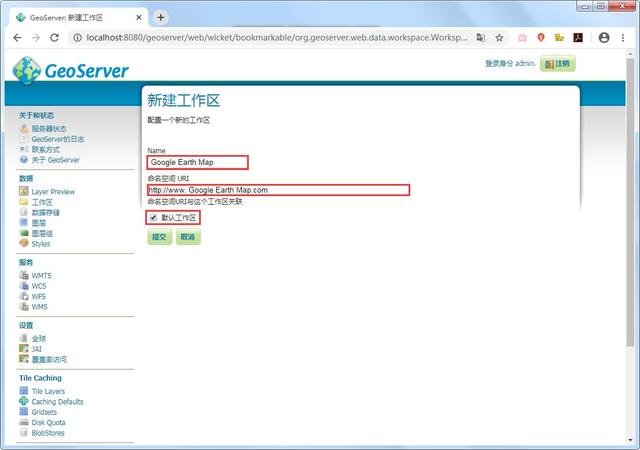
Task: Click the Gridsets icon
Action: point(24,412)
